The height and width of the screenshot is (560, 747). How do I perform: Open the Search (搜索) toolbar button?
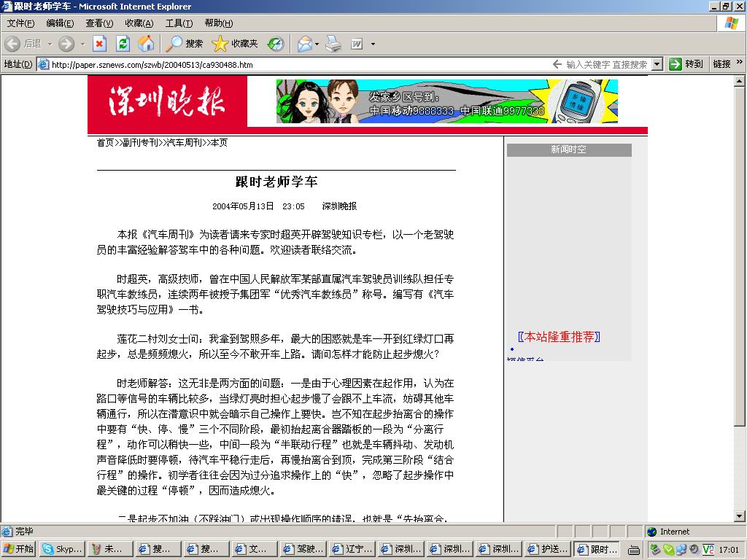185,44
